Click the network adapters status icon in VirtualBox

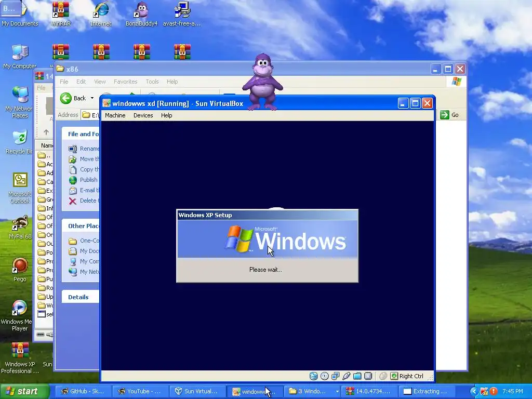(335, 376)
